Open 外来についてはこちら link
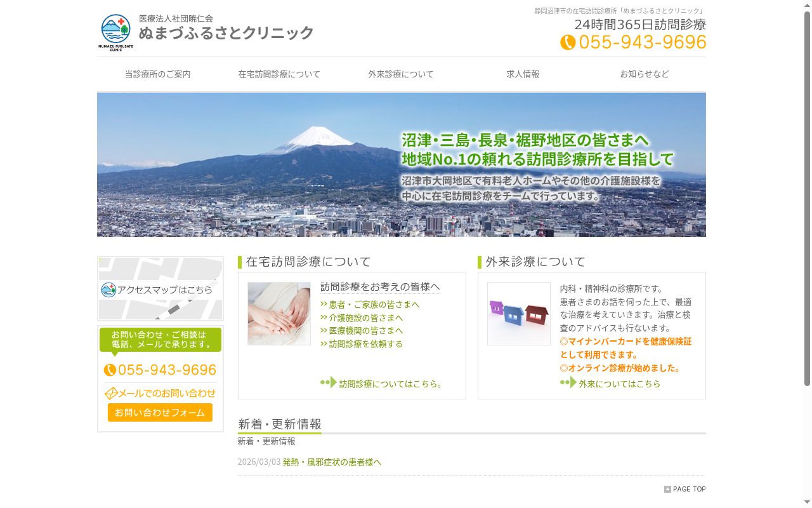 [x=619, y=384]
